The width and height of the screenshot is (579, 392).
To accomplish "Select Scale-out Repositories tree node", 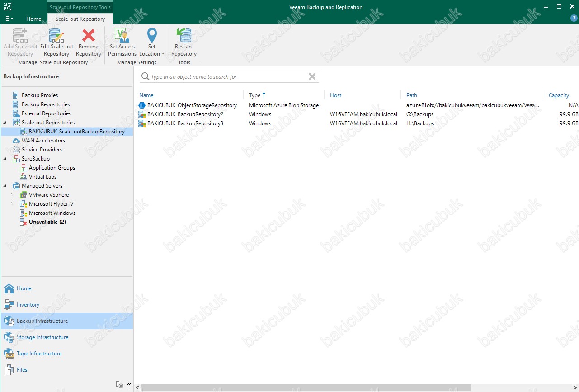I will (48, 123).
